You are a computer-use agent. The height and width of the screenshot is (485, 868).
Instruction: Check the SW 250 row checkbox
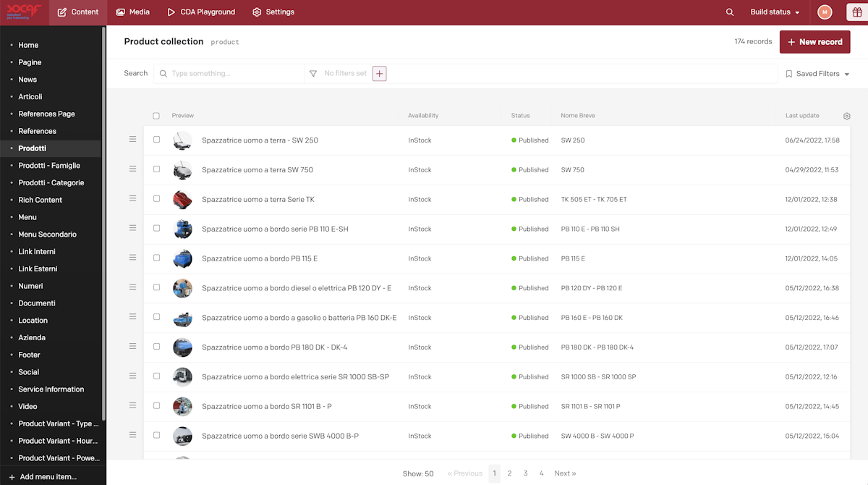coord(156,140)
